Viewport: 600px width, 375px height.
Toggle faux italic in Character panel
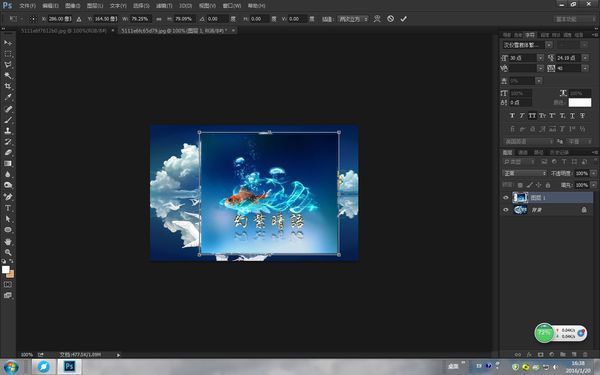pos(522,116)
